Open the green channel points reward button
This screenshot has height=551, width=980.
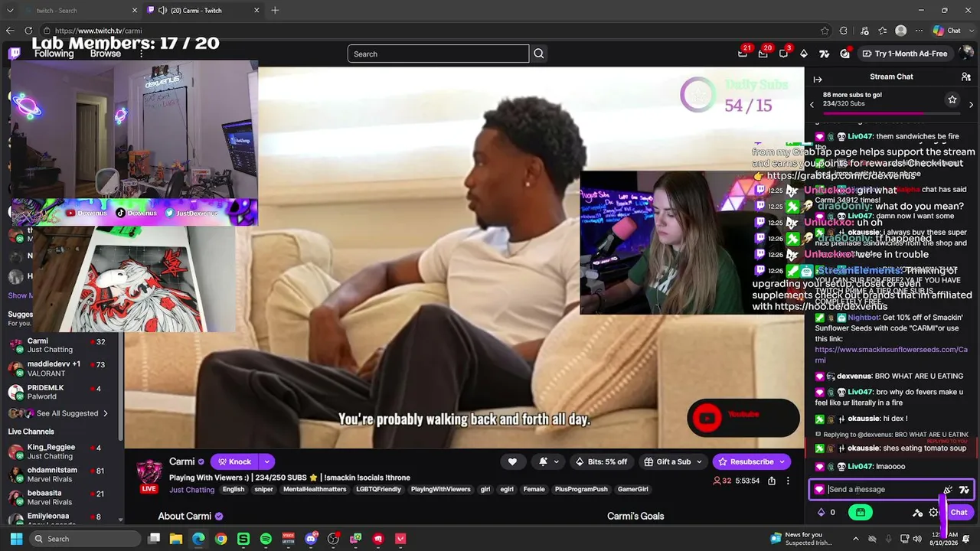861,513
